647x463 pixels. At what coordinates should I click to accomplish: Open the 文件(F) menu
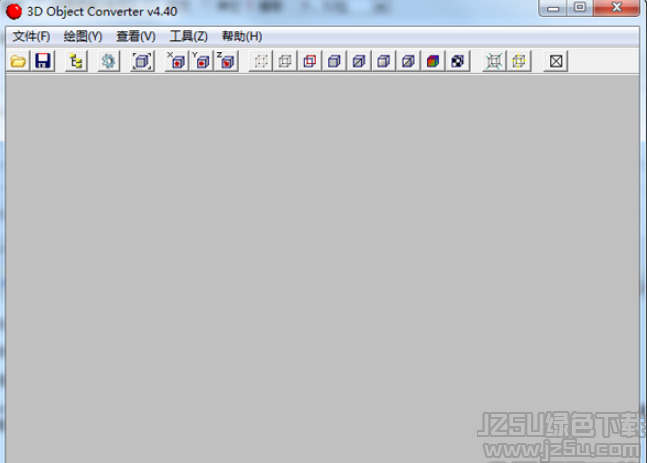tap(31, 36)
